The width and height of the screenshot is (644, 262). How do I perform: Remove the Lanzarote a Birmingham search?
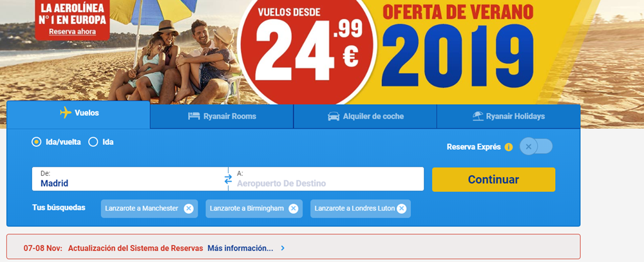click(293, 209)
